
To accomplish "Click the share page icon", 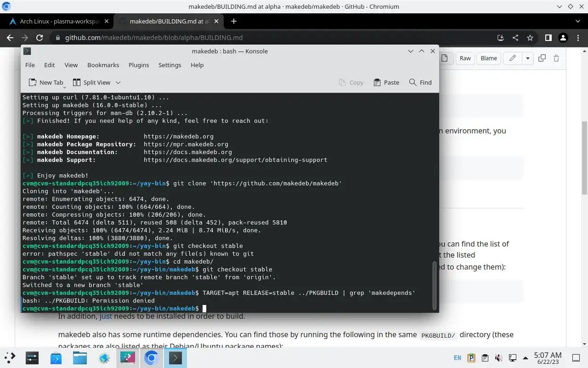I will tap(515, 38).
